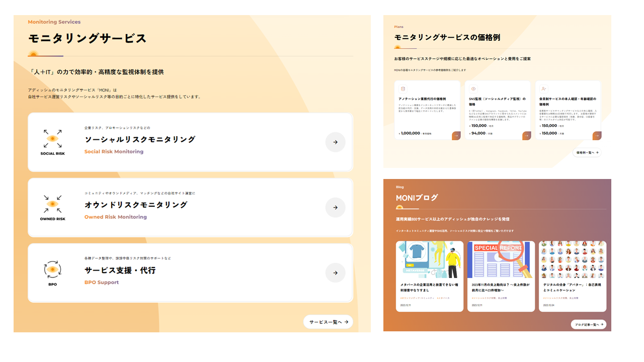This screenshot has width=644, height=362.
Task: Click the Owned Risk Monitoring English subtitle
Action: pyautogui.click(x=116, y=217)
